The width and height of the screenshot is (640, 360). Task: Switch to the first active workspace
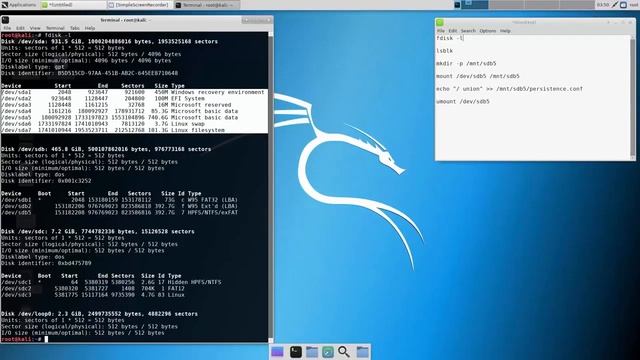point(475,5)
